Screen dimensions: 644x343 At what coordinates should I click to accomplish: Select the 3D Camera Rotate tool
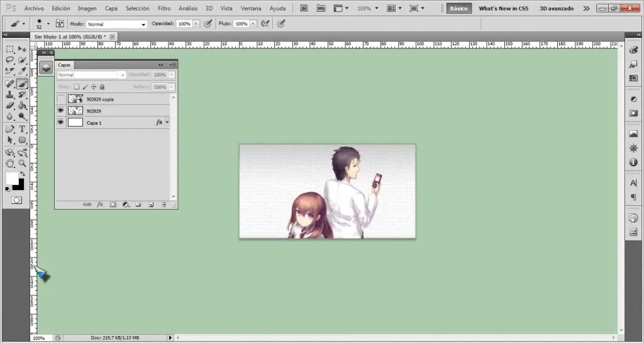tap(22, 153)
